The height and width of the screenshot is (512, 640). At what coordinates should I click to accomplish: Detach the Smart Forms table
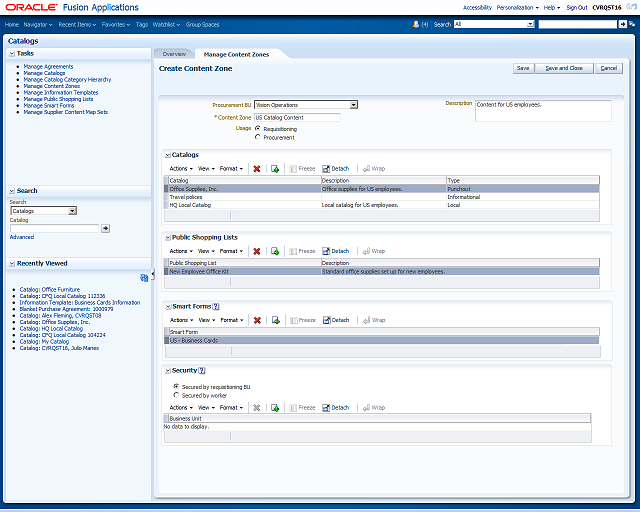pos(336,320)
